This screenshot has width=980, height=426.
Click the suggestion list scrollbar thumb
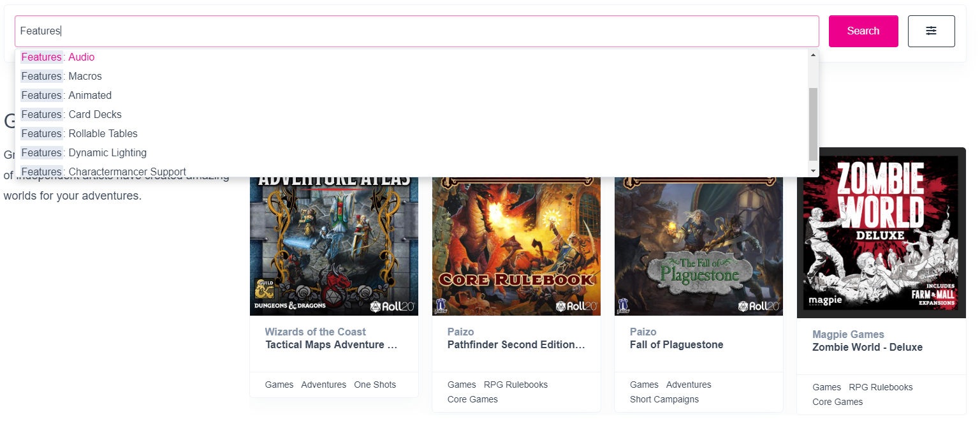pos(813,124)
